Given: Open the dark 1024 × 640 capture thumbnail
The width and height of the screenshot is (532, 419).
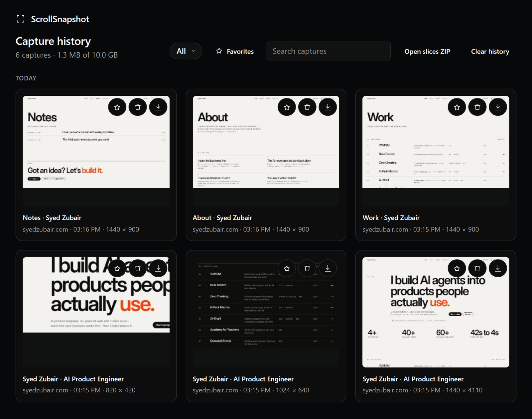Looking at the screenshot, I should pyautogui.click(x=266, y=312).
